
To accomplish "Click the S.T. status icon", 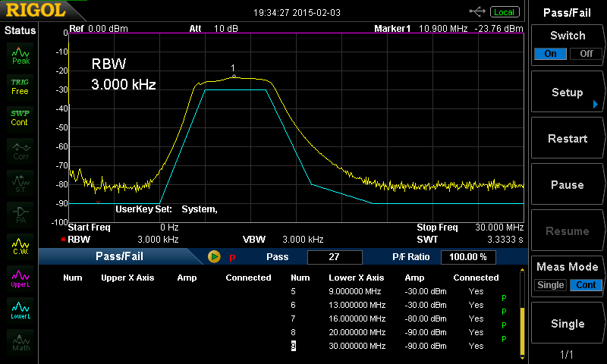I will click(x=20, y=184).
